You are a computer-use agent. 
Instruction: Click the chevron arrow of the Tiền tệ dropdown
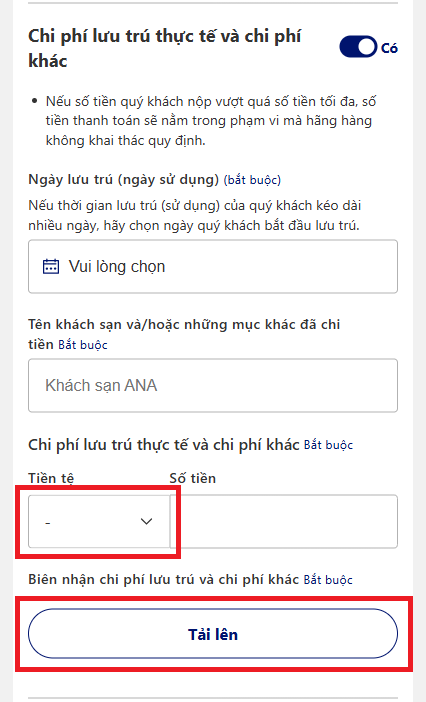pos(146,522)
